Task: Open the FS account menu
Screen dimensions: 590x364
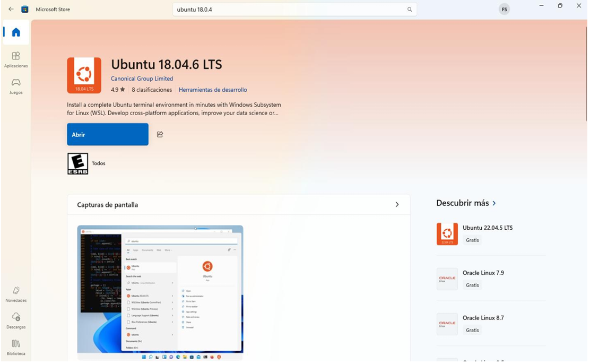Action: [x=504, y=8]
